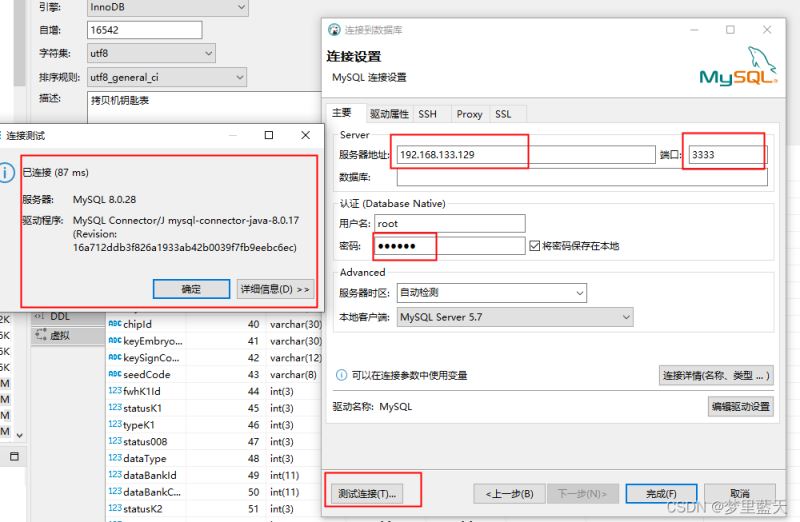Select the keyEmbryo... column row
This screenshot has width=800, height=522.
[214, 341]
